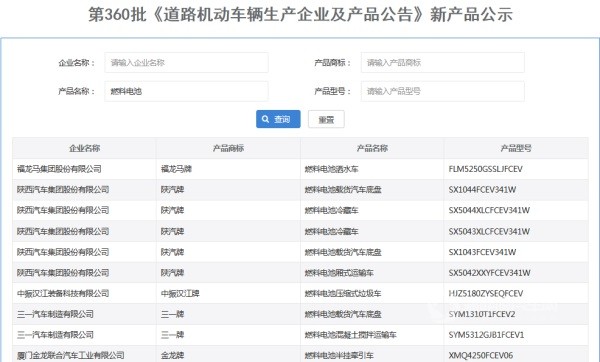Click the 产品型号 table column header
Image resolution: width=600 pixels, height=362 pixels.
tap(516, 148)
